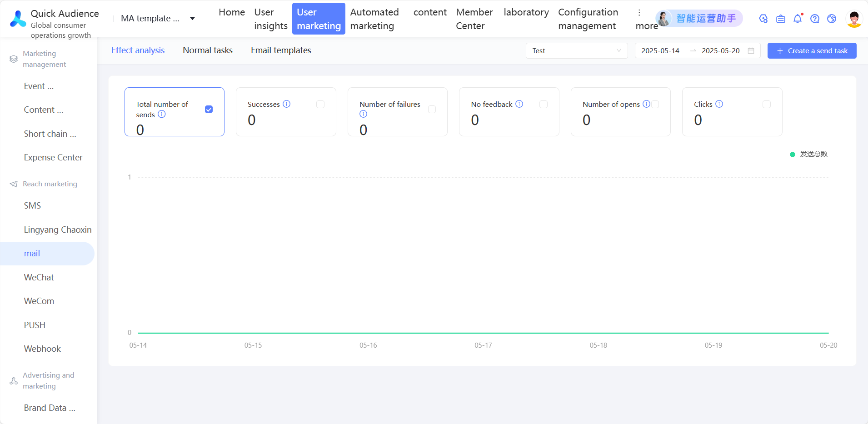
Task: Click info icon next to No feedback
Action: pyautogui.click(x=519, y=104)
